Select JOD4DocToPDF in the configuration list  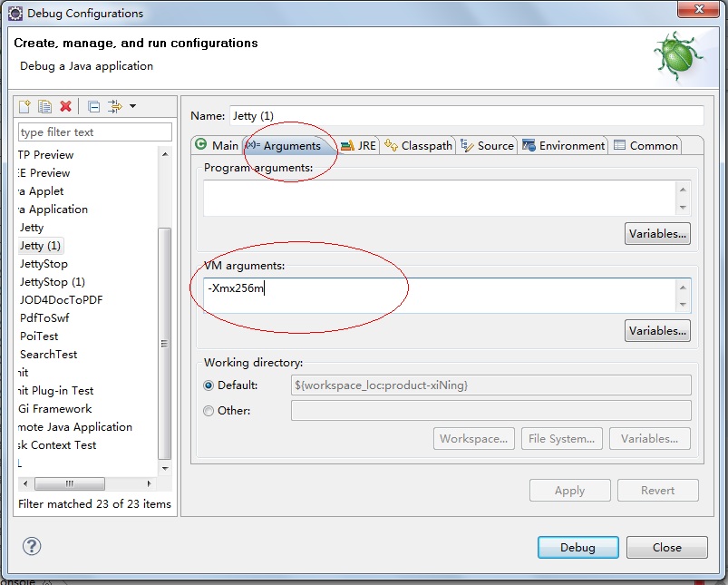61,299
